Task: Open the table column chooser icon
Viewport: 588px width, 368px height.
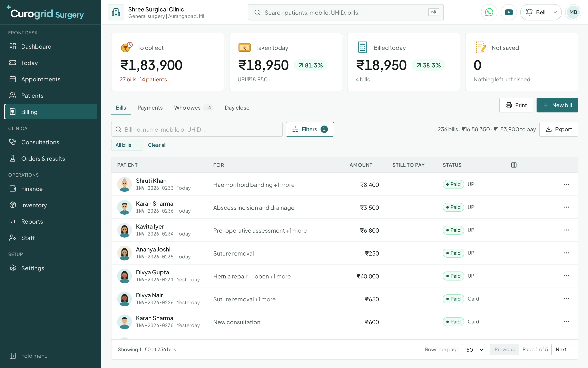Action: [x=514, y=165]
